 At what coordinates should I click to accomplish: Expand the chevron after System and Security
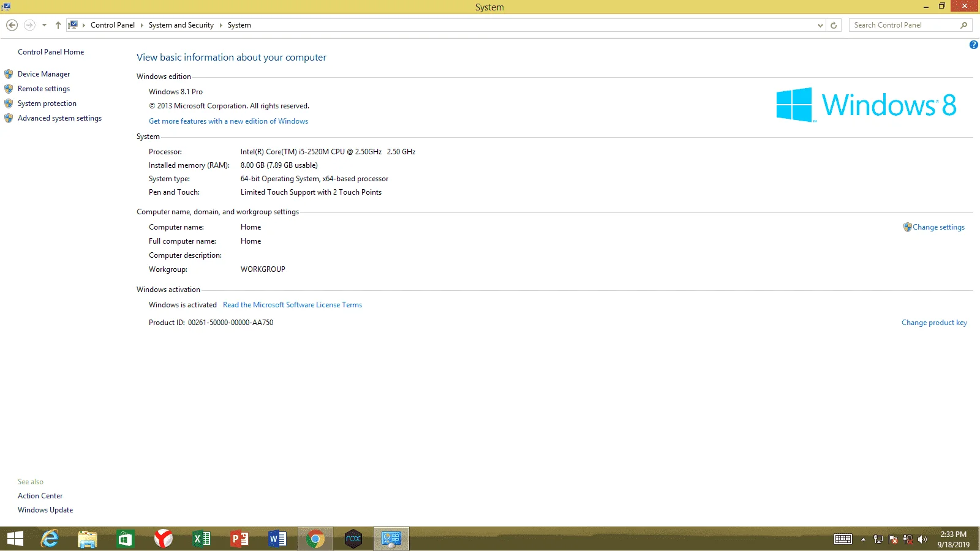click(221, 25)
